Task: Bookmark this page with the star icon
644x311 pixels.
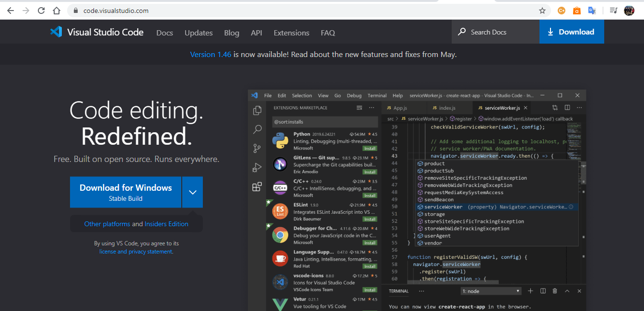Action: click(x=542, y=11)
